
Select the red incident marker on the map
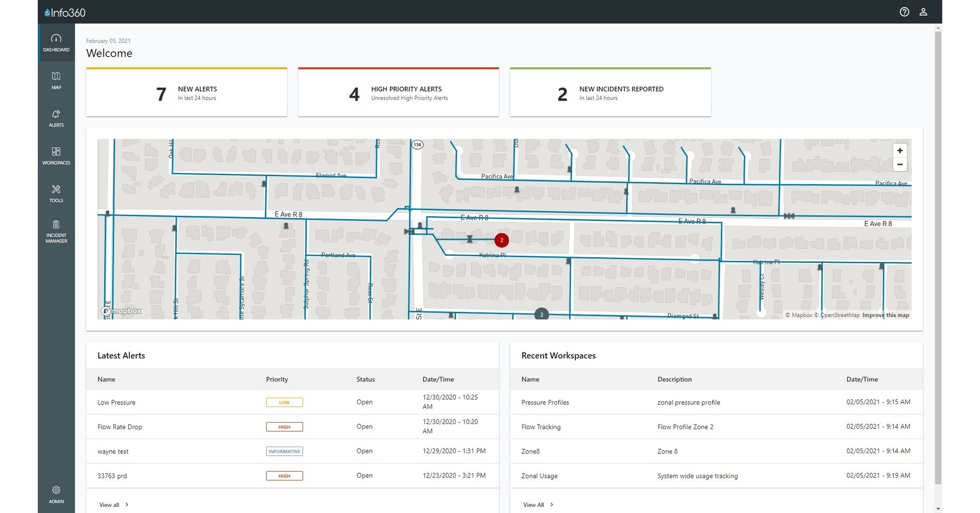click(x=502, y=240)
